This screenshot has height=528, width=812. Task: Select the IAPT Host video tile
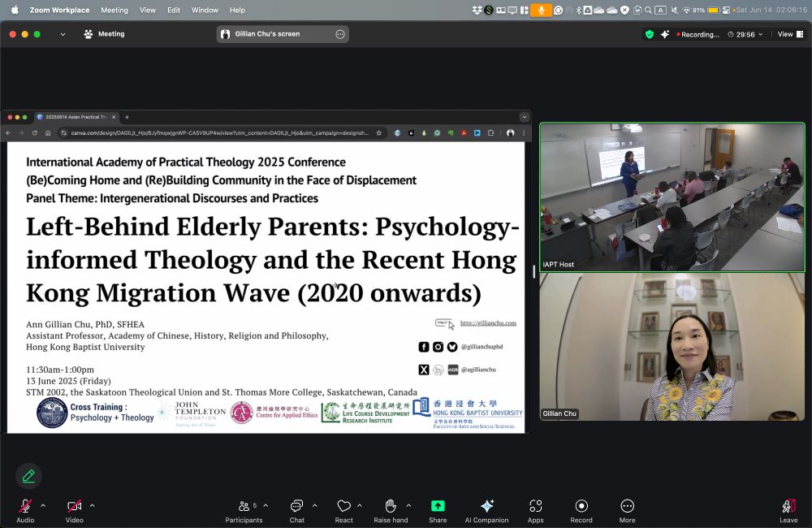[672, 197]
